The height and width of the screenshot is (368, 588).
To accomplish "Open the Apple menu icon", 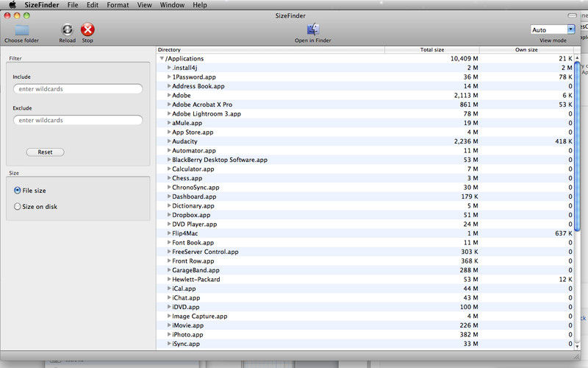I will [x=12, y=5].
